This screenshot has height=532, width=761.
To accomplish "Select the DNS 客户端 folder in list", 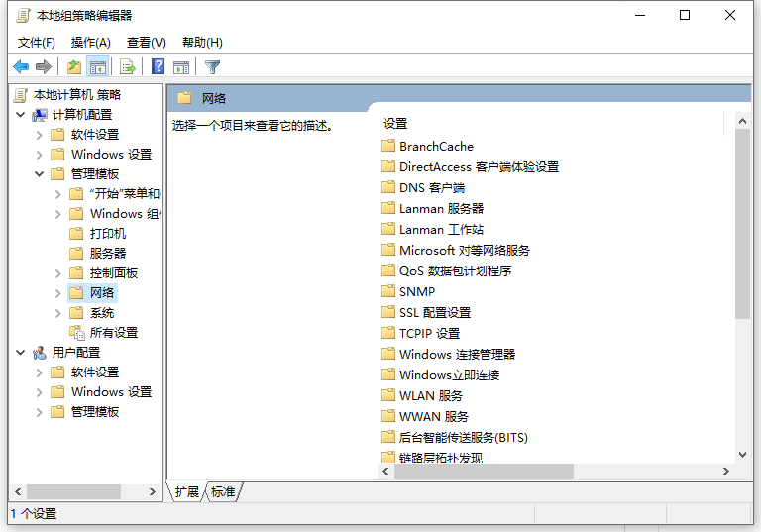I will (431, 187).
